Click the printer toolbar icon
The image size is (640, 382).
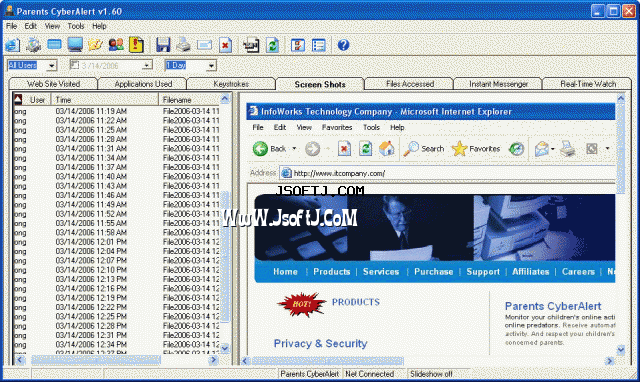click(x=183, y=44)
